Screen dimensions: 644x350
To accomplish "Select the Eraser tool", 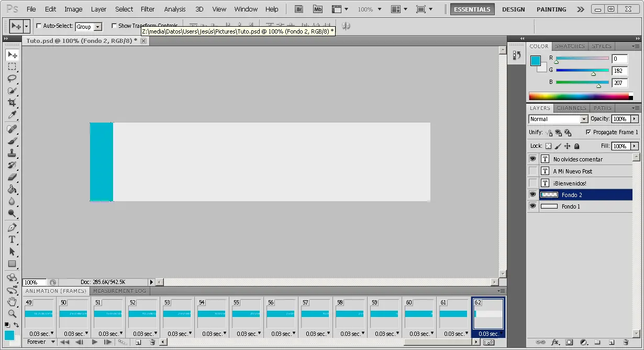I will coord(12,177).
